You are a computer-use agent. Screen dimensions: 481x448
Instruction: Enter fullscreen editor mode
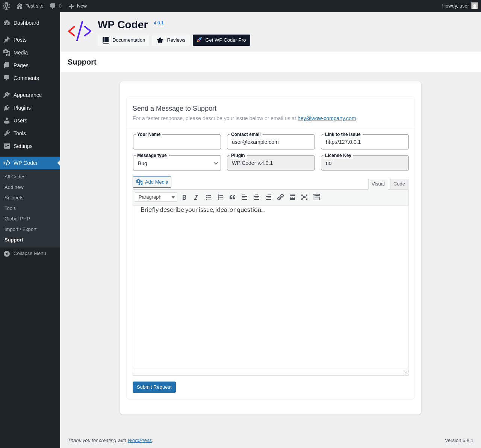click(304, 197)
